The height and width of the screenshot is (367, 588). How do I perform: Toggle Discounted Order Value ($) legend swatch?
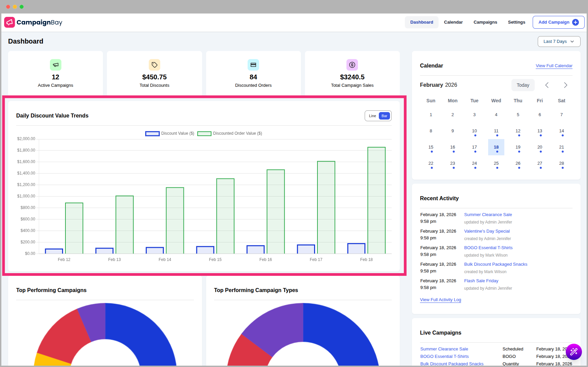(x=204, y=134)
